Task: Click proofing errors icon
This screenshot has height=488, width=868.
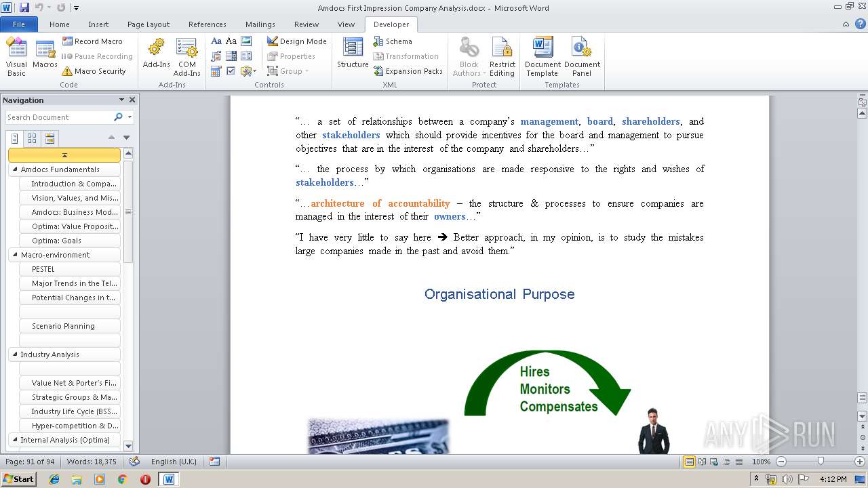Action: 134,462
